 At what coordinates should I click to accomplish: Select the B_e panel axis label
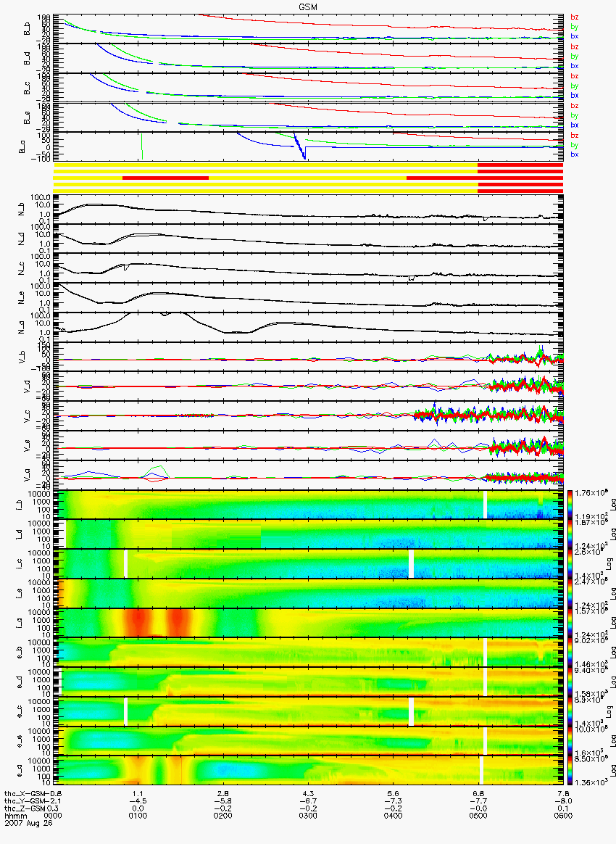[27, 118]
